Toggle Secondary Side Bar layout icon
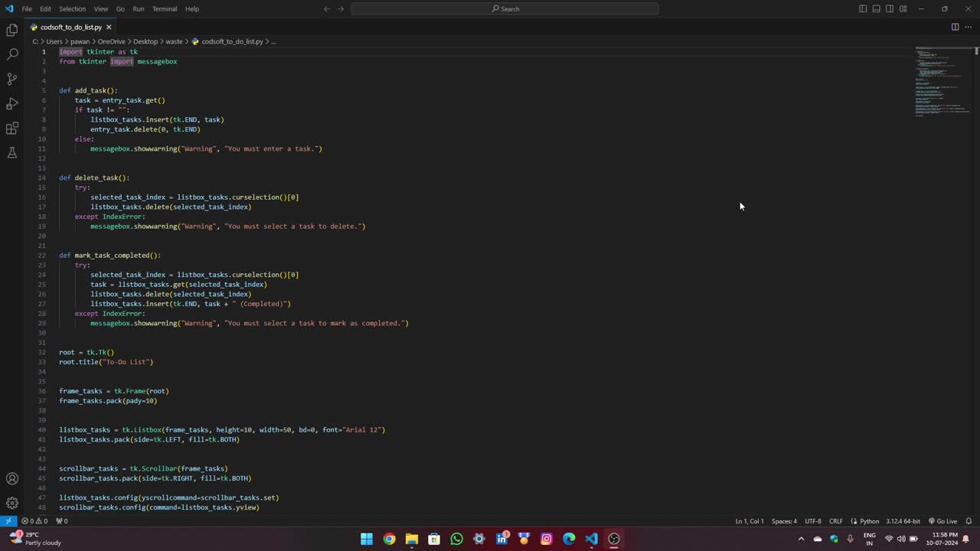The height and width of the screenshot is (551, 980). point(890,8)
